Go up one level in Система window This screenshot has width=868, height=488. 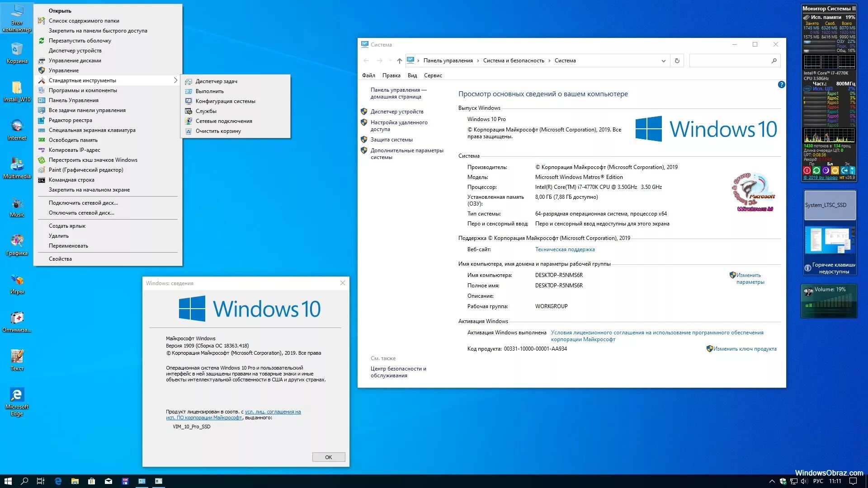click(x=399, y=61)
